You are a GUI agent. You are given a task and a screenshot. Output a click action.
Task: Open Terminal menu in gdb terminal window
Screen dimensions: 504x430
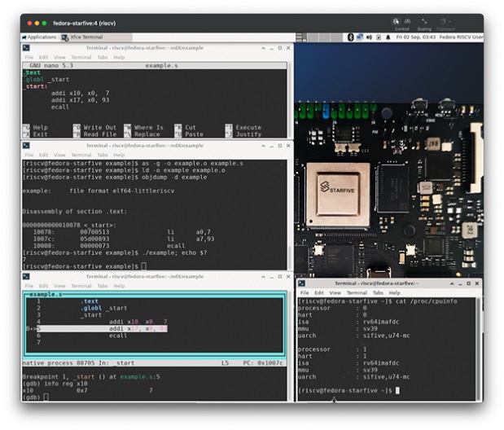pos(81,286)
